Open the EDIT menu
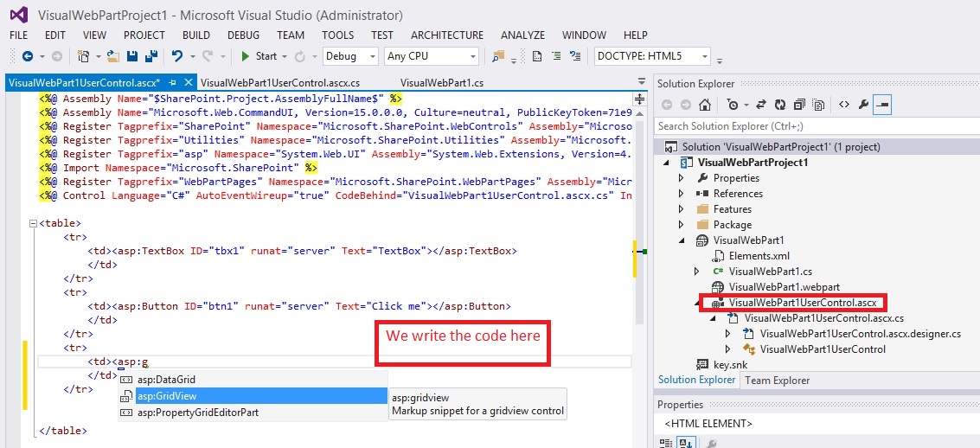 [x=55, y=35]
